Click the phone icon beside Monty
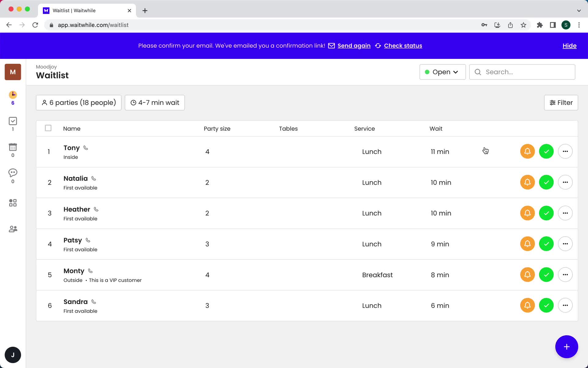The width and height of the screenshot is (588, 368). [x=90, y=271]
